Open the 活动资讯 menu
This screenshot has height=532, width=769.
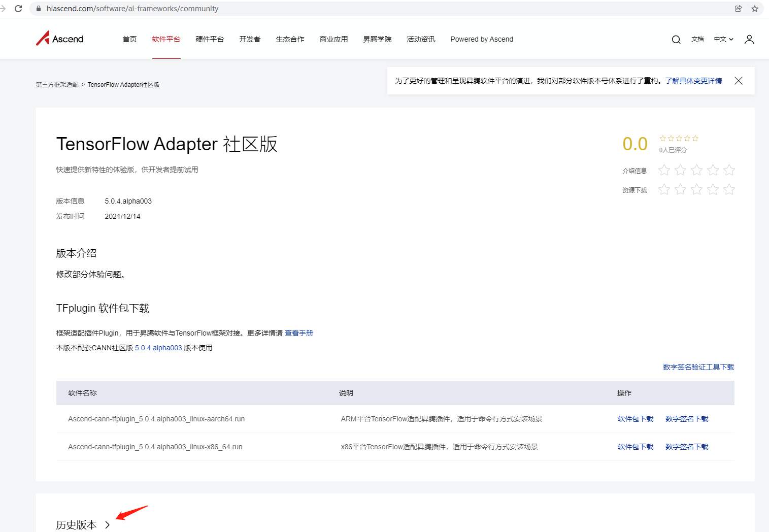(421, 39)
